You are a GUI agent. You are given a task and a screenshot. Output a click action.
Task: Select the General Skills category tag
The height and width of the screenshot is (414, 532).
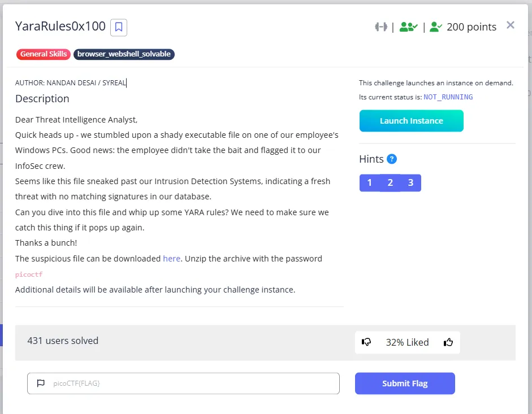pos(44,54)
